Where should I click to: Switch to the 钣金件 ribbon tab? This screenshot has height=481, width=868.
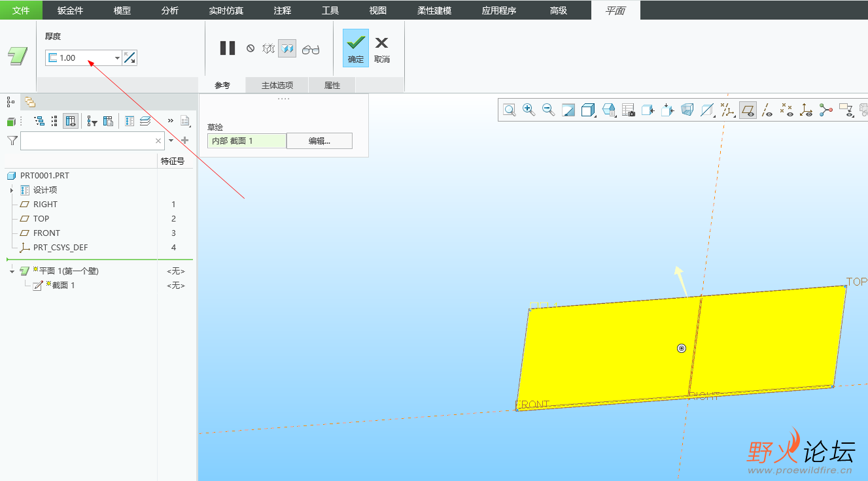pyautogui.click(x=70, y=10)
